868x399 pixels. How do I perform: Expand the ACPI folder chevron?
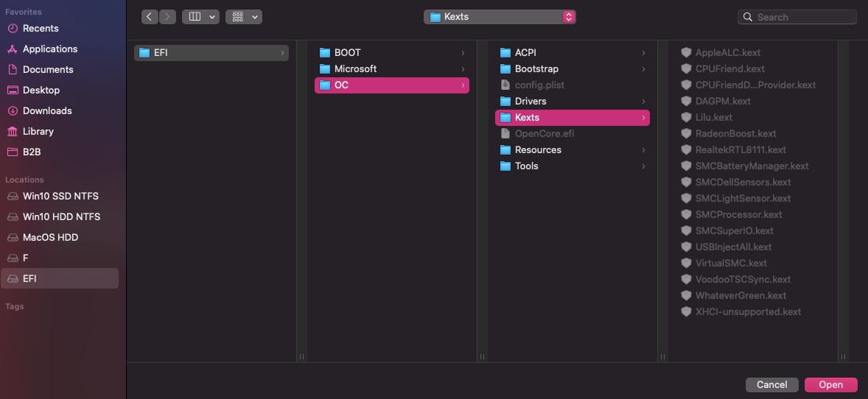tap(643, 53)
